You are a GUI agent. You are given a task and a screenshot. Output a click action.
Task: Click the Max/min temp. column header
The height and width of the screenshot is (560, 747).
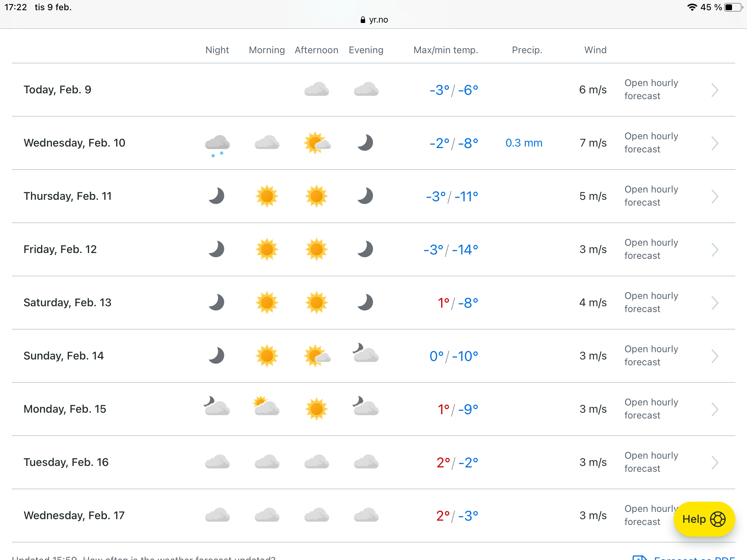(445, 50)
